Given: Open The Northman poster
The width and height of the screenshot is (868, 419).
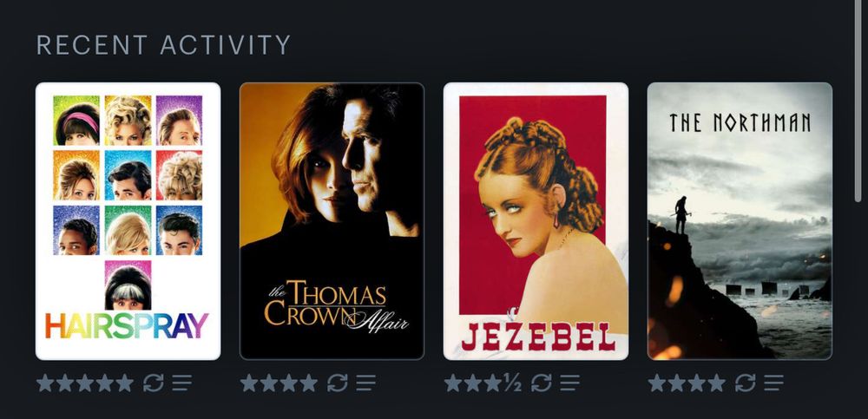Looking at the screenshot, I should pyautogui.click(x=740, y=221).
